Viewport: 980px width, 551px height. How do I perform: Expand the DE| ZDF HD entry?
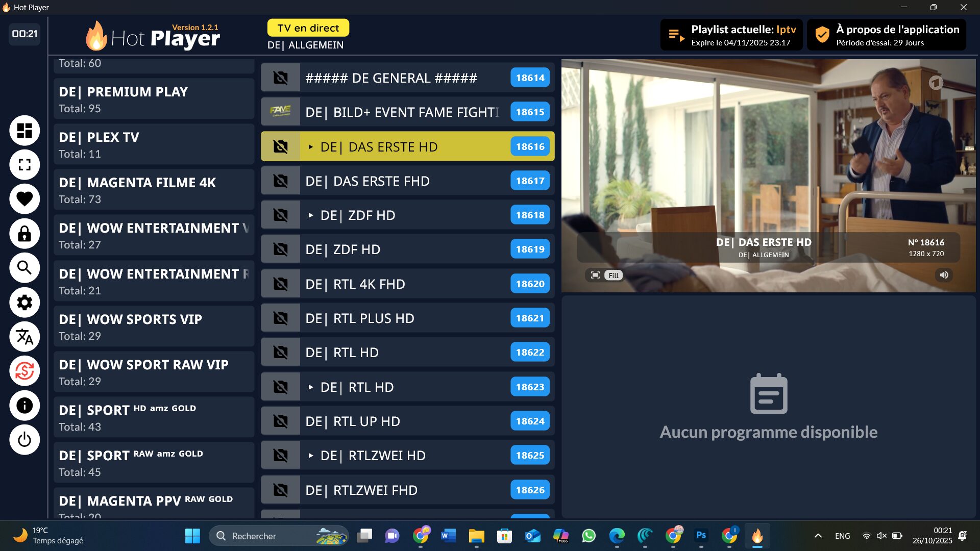pos(310,215)
